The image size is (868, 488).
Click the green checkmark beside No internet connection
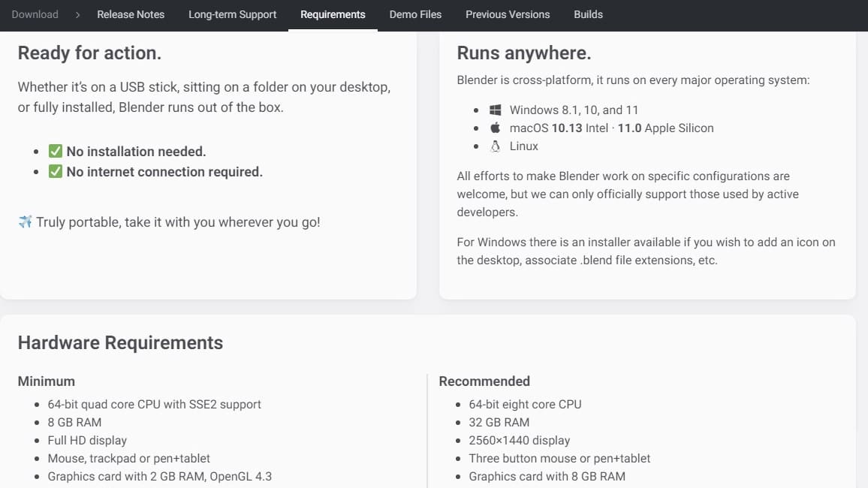click(x=56, y=171)
